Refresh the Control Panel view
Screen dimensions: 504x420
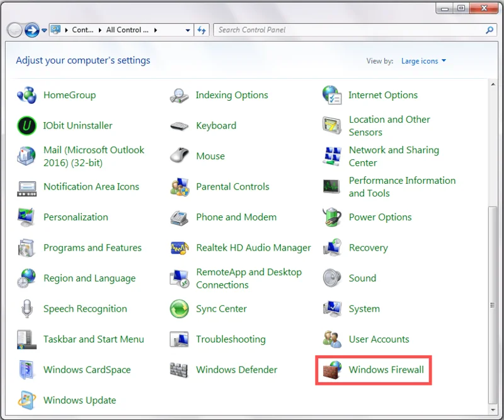202,30
